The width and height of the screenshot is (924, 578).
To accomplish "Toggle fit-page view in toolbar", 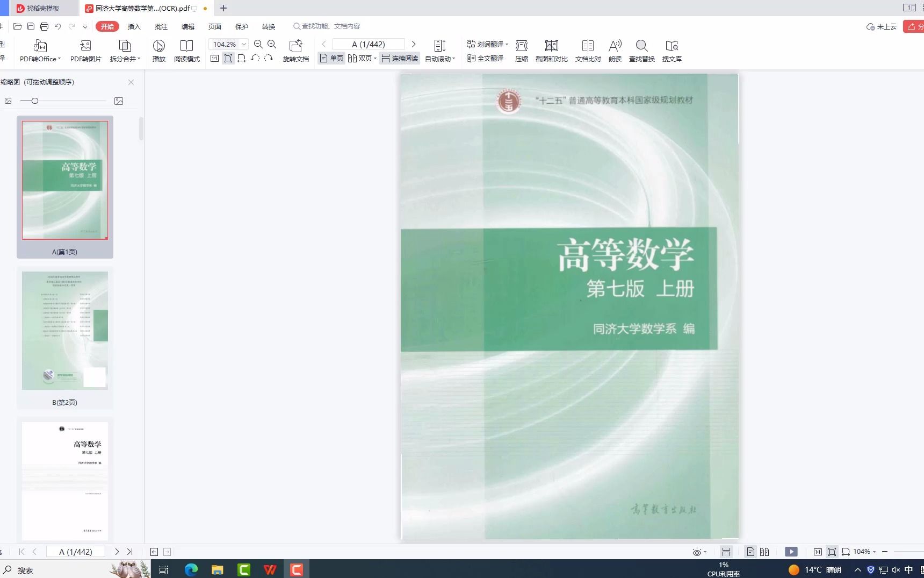I will (x=228, y=58).
